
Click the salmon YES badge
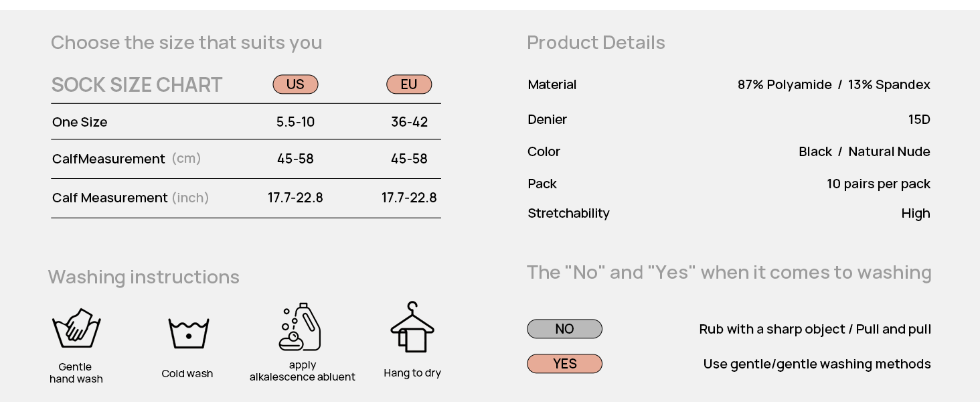[564, 364]
